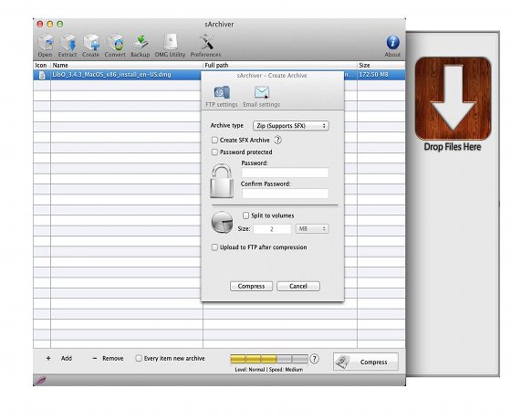511x420 pixels.
Task: Adjust the compression level bar
Action: point(269,359)
